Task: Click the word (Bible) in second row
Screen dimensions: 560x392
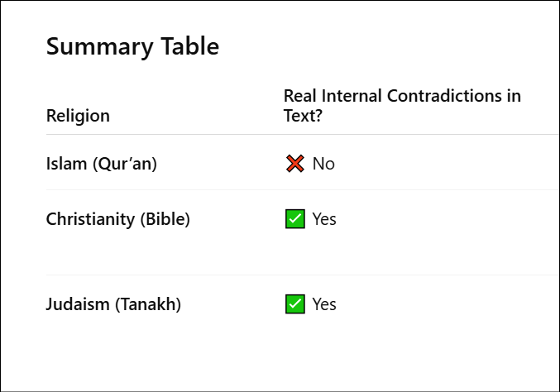Action: tap(165, 219)
